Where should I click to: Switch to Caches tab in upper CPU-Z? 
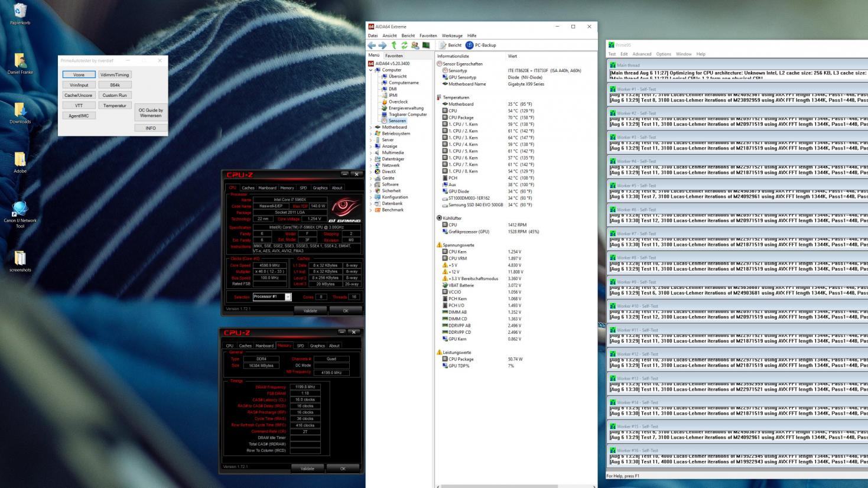[248, 188]
